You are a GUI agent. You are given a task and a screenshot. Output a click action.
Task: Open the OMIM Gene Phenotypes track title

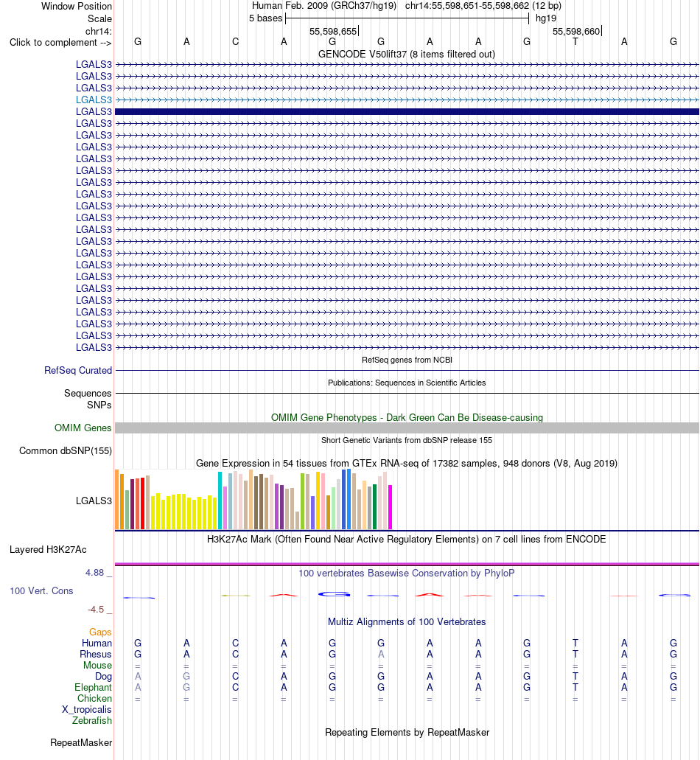(407, 417)
